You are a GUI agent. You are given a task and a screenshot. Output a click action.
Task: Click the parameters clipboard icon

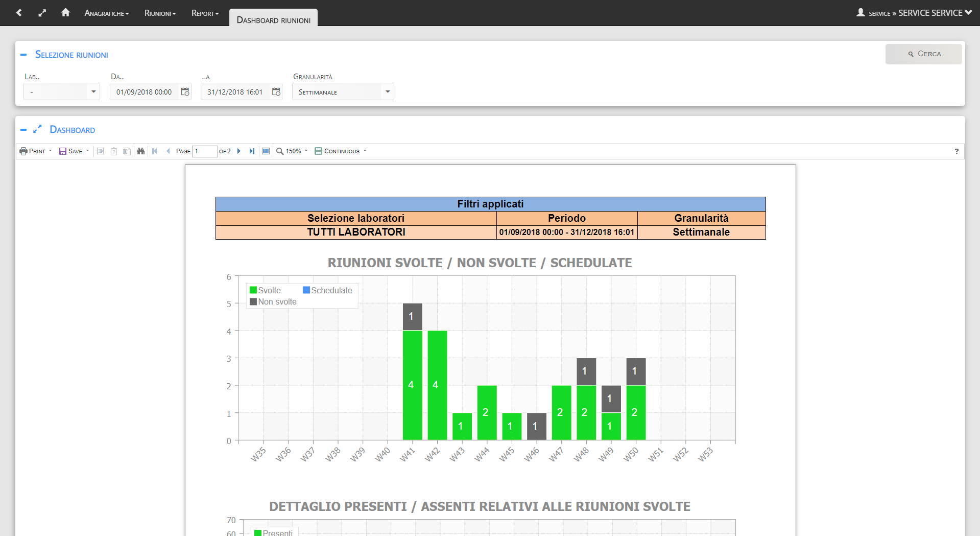pos(114,151)
